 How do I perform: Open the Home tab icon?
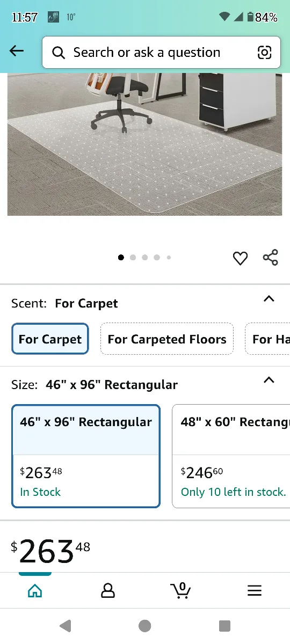[35, 591]
